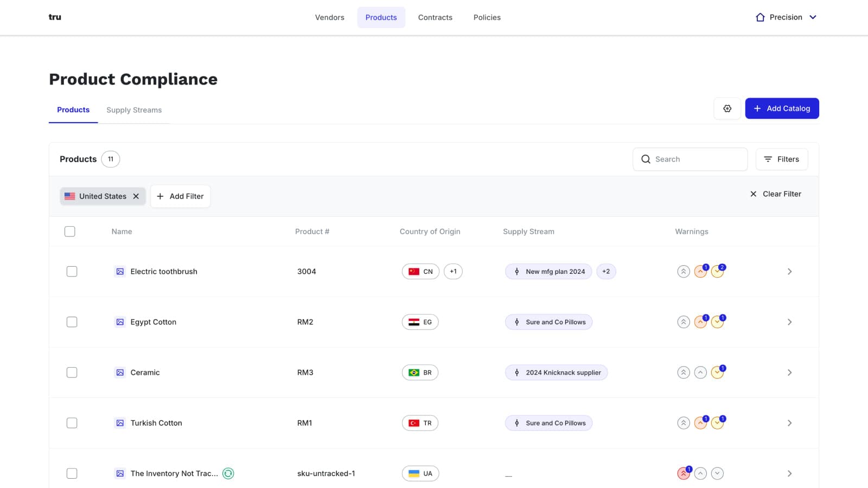Click the yellow warning badge on Ceramic row
Image resolution: width=868 pixels, height=488 pixels.
717,373
